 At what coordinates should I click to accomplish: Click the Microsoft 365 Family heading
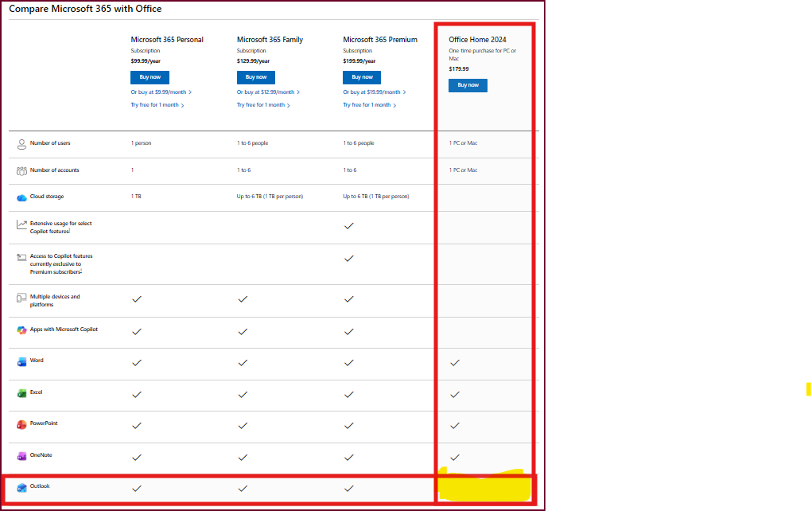[x=270, y=39]
